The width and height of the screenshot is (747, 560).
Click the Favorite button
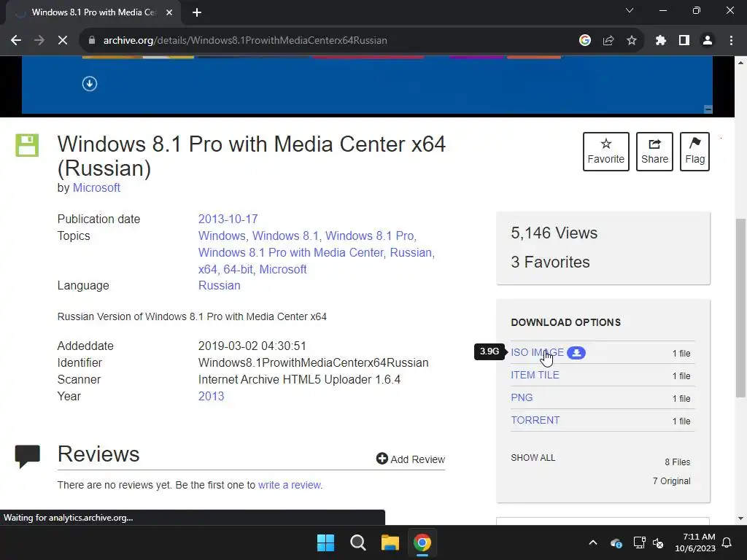(606, 152)
